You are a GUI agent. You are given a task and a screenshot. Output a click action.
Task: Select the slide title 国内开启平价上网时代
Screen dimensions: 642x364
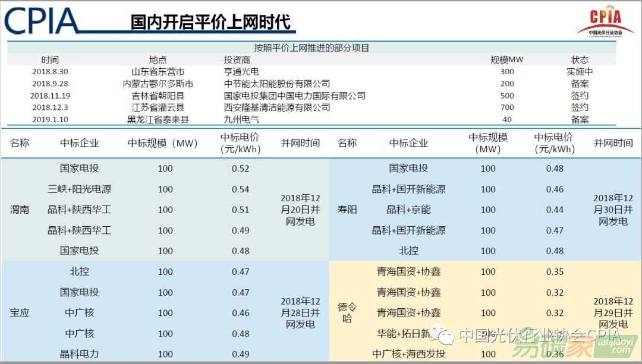pos(210,21)
